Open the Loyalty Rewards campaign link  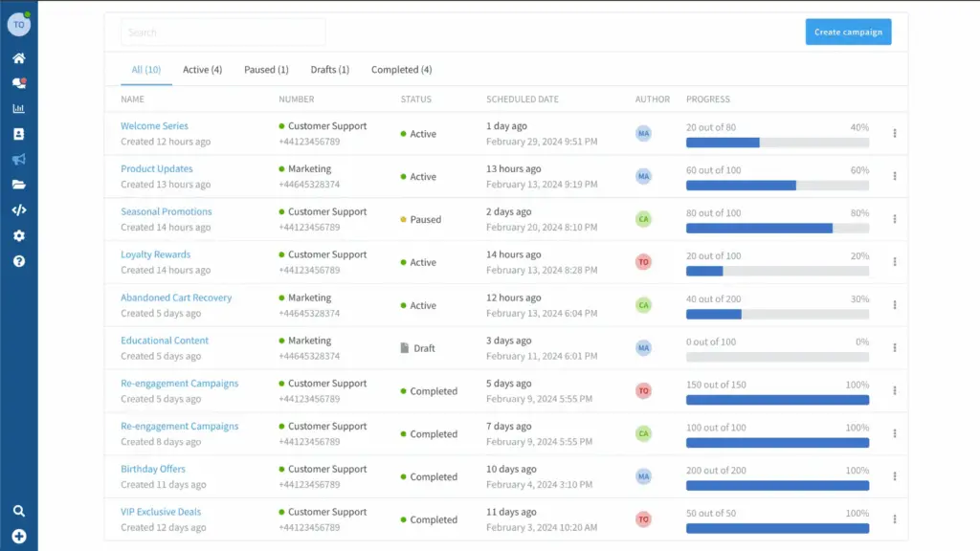pyautogui.click(x=155, y=254)
